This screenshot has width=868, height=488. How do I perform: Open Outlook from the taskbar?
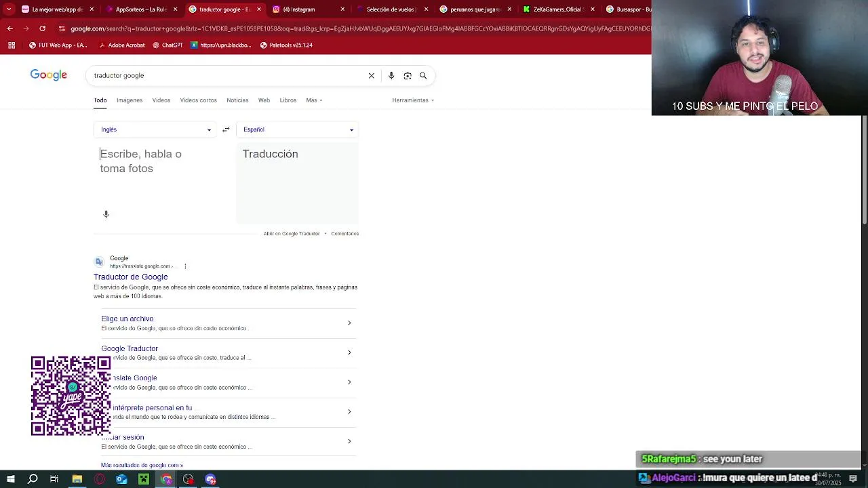tap(121, 479)
